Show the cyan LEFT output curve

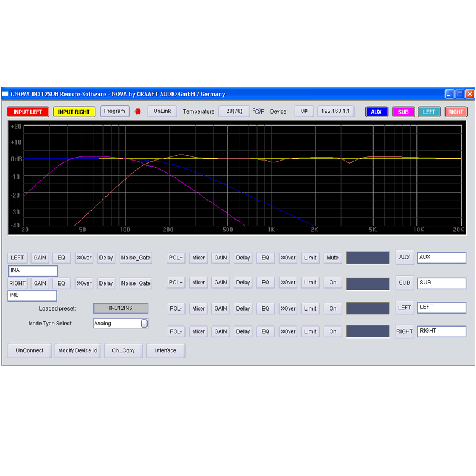(x=429, y=112)
